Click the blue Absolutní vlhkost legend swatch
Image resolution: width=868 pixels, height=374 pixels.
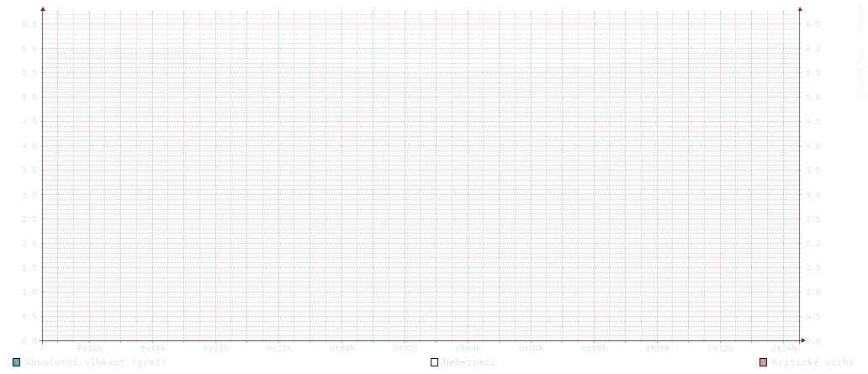coord(17,362)
